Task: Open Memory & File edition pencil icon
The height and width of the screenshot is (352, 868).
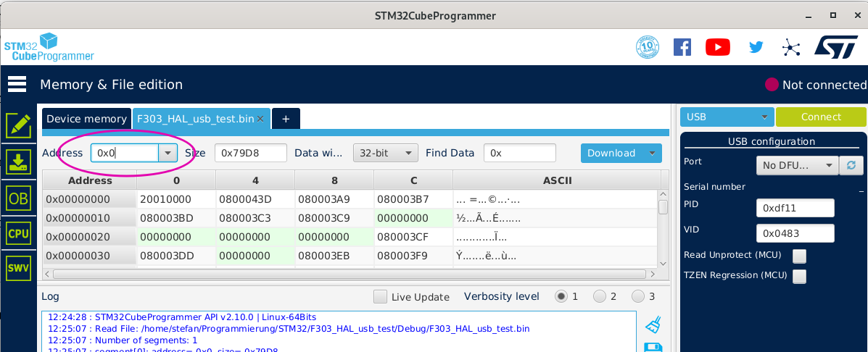Action: point(17,125)
